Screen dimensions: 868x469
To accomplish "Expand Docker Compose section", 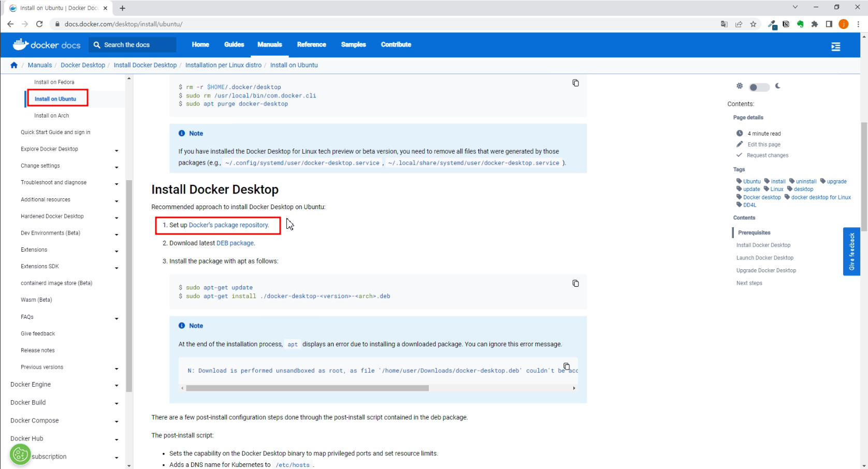I will tap(117, 421).
